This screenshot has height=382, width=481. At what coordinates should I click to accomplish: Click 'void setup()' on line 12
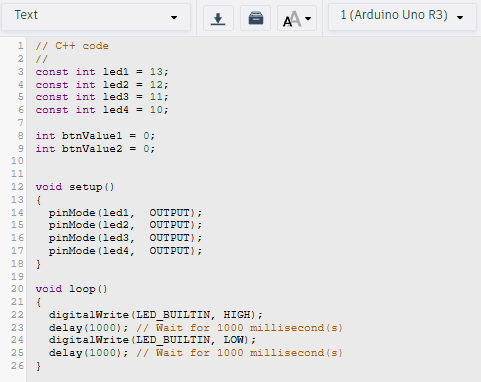tap(75, 187)
